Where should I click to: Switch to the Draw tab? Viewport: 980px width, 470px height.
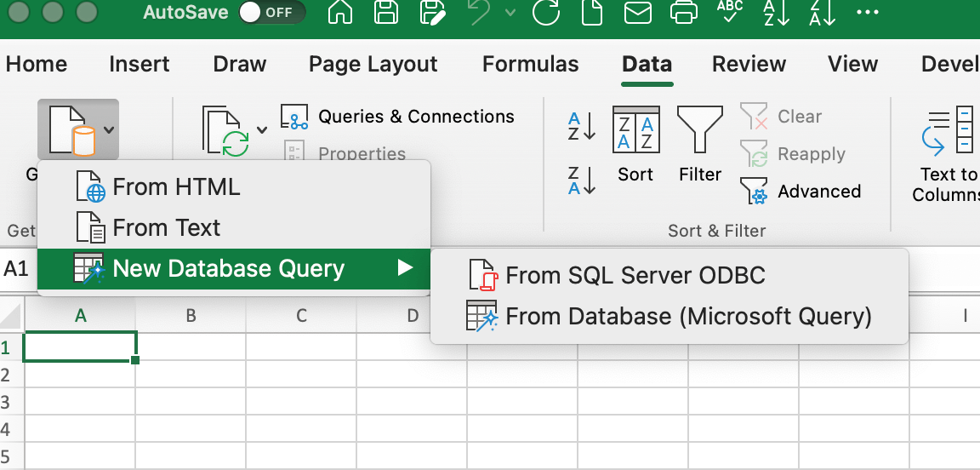click(x=239, y=64)
